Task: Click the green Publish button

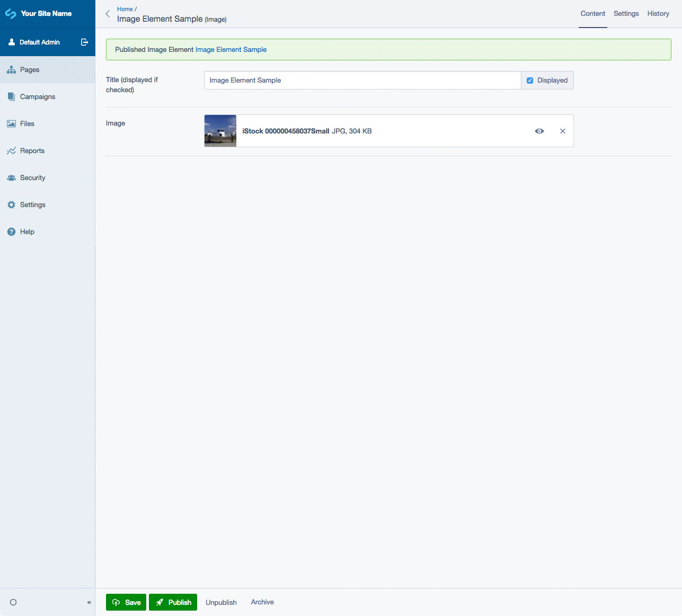Action: 173,602
